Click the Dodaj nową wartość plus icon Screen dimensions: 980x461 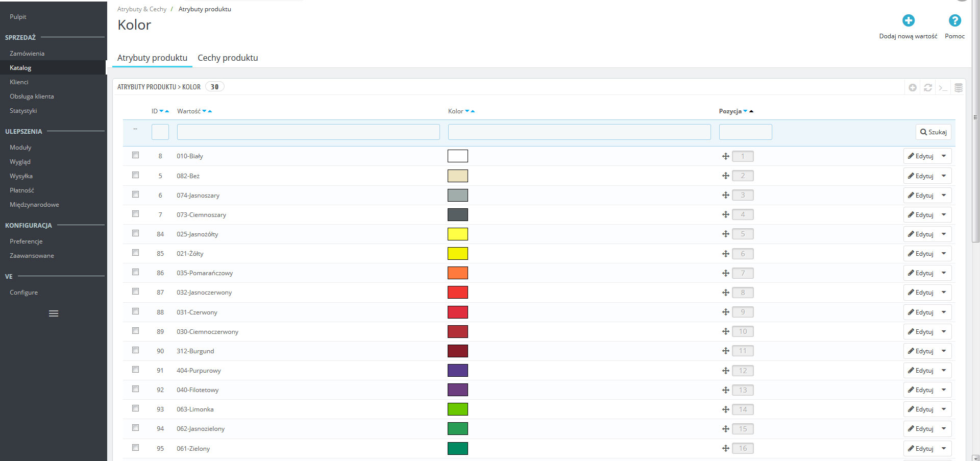coord(908,20)
